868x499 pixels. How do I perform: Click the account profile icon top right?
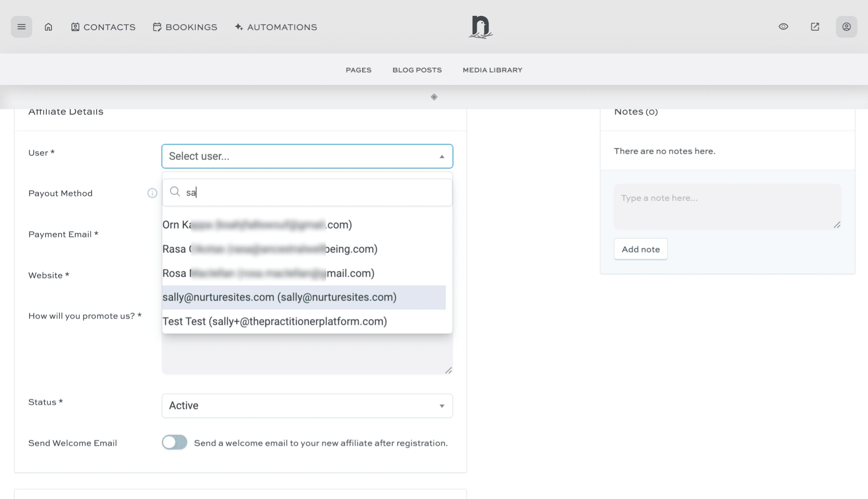tap(846, 26)
